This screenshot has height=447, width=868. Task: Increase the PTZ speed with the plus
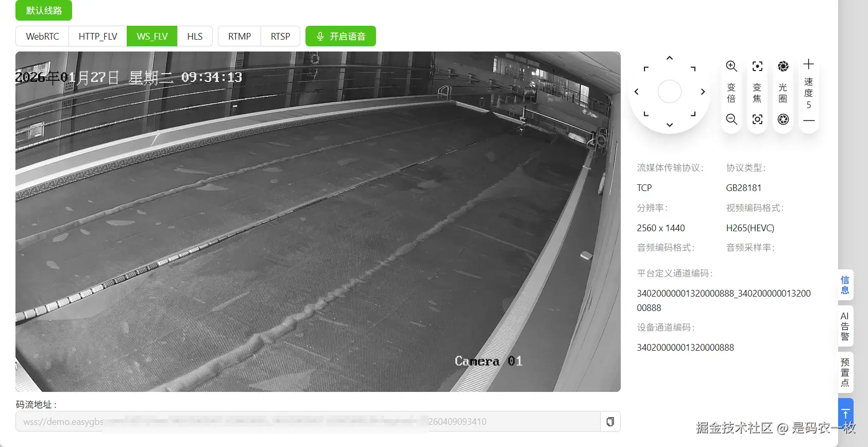coord(809,64)
